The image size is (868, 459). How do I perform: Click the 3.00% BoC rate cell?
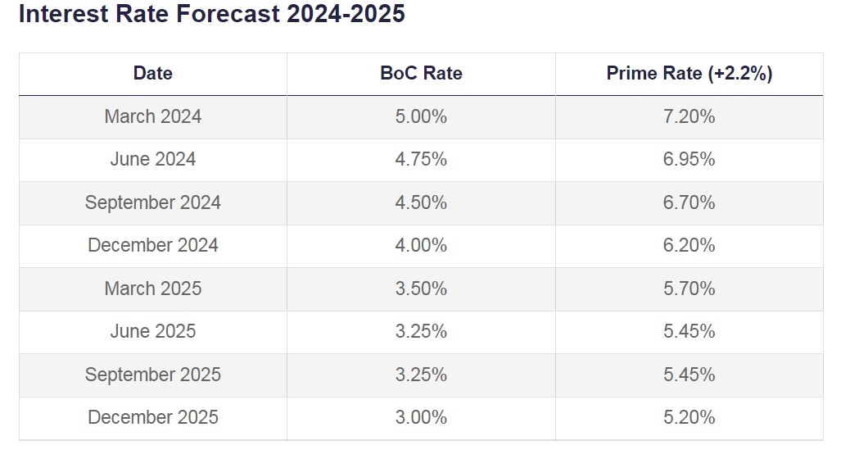pos(421,417)
